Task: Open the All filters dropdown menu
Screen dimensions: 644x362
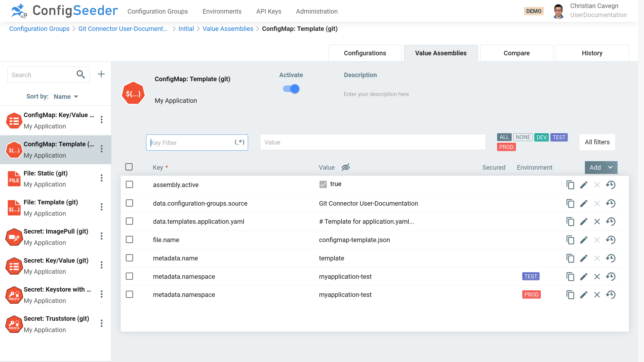Action: point(597,142)
